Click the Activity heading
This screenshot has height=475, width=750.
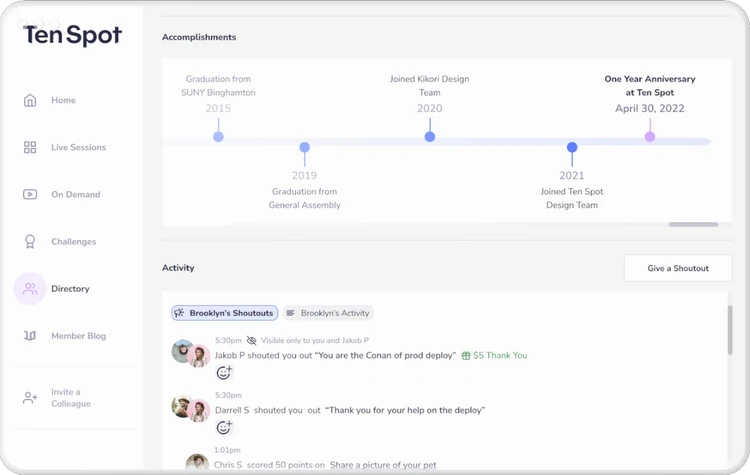(178, 268)
